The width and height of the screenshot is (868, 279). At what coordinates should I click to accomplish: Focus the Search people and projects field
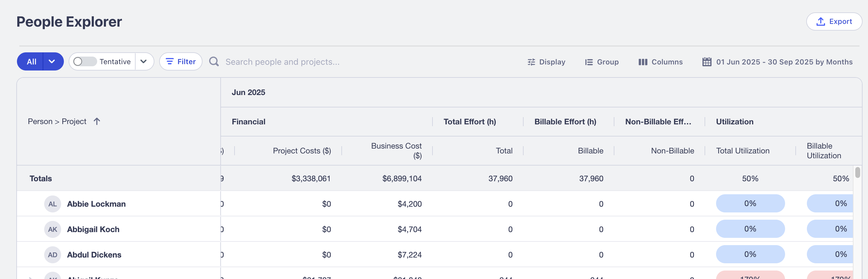(x=282, y=62)
